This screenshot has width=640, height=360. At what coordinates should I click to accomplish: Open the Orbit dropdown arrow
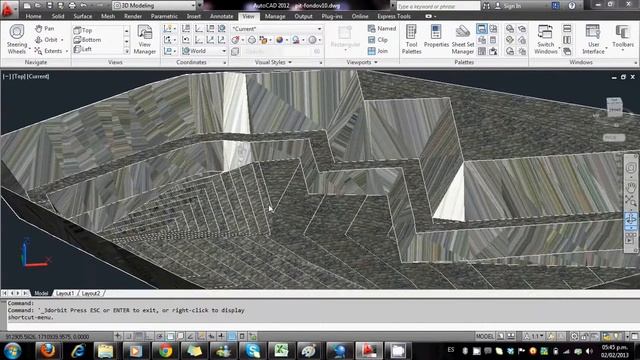[62, 40]
